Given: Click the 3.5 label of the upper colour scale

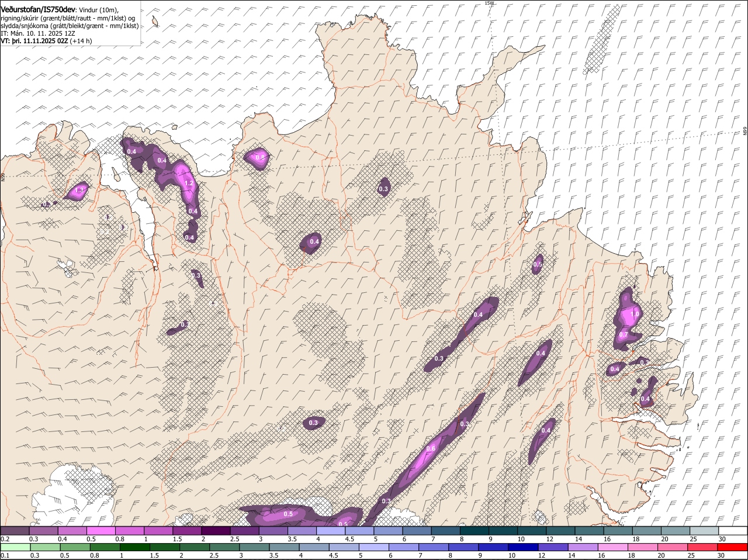Looking at the screenshot, I should [x=292, y=539].
